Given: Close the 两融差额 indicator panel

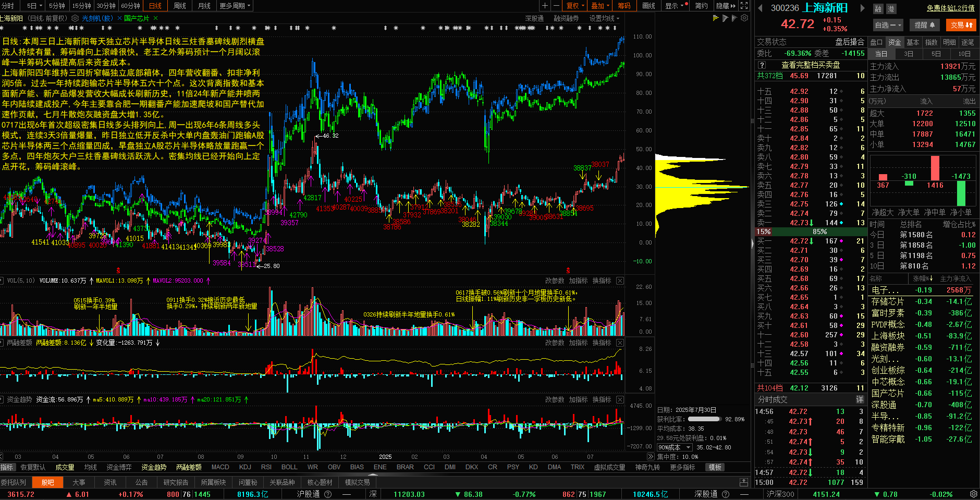Looking at the screenshot, I should tap(620, 343).
